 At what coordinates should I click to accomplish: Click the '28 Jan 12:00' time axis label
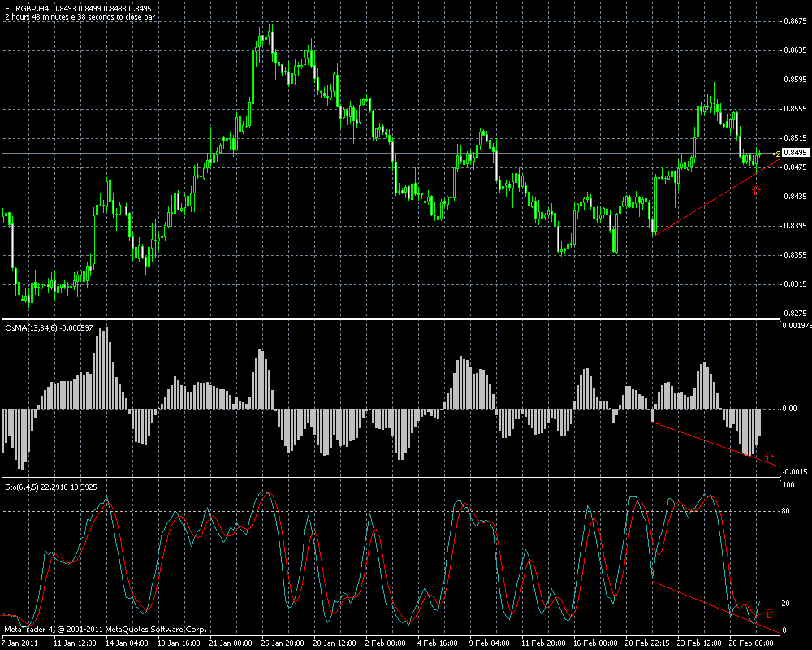pyautogui.click(x=335, y=643)
